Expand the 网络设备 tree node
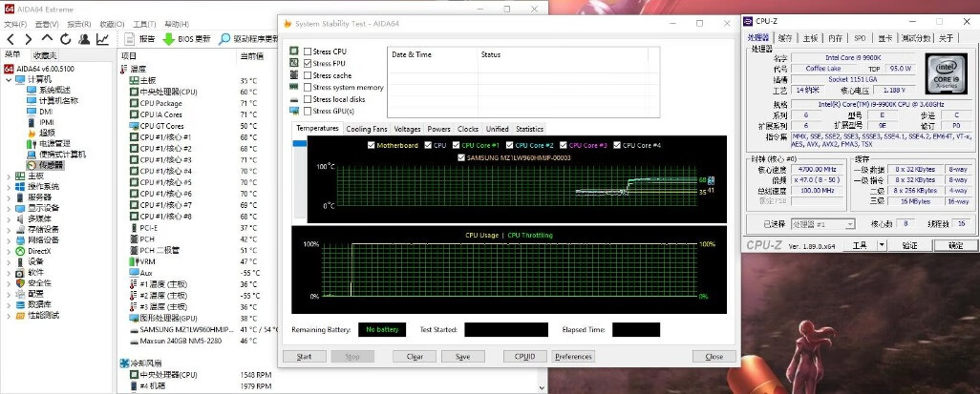This screenshot has width=980, height=394. pos(9,240)
